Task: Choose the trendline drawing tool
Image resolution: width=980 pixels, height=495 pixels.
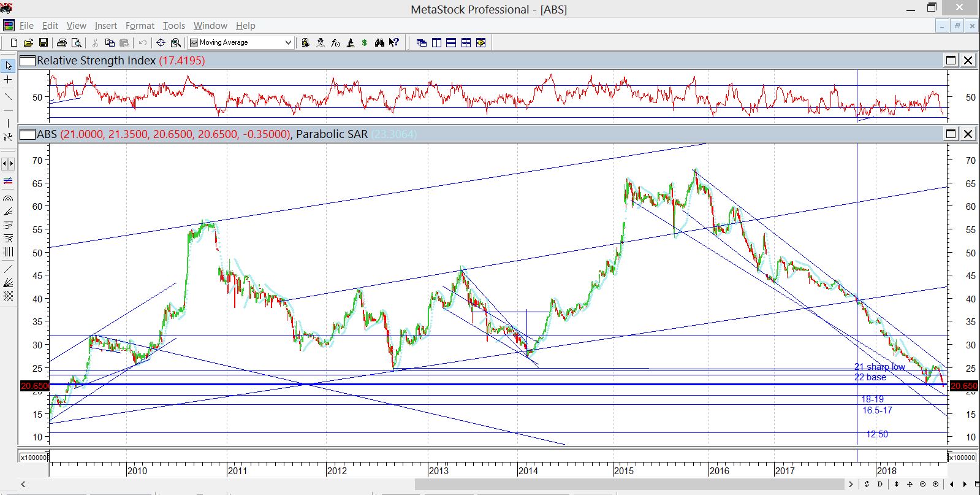Action: pyautogui.click(x=8, y=96)
